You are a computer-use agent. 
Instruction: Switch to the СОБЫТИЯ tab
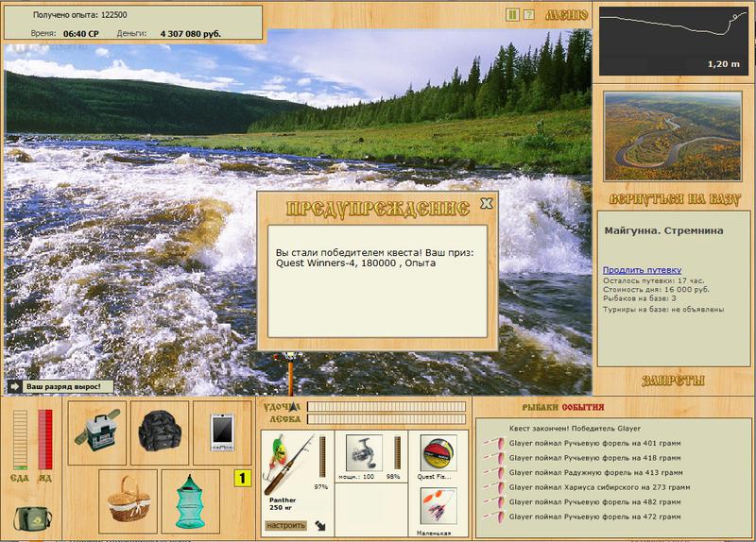click(x=583, y=408)
